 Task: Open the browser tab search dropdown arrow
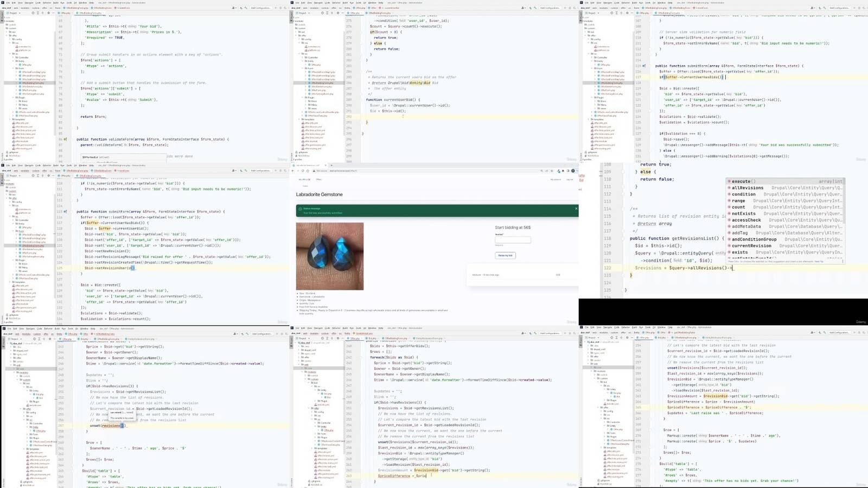pyautogui.click(x=331, y=166)
